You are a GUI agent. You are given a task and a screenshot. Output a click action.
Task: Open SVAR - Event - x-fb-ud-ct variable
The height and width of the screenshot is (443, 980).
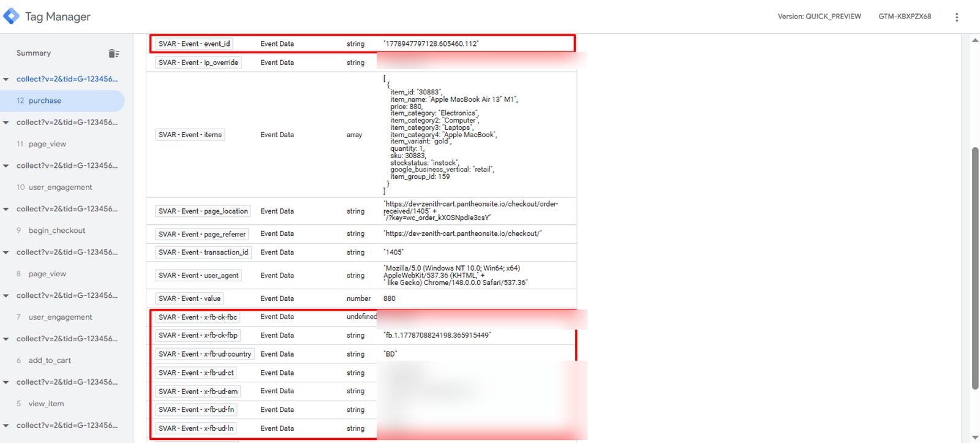(196, 373)
